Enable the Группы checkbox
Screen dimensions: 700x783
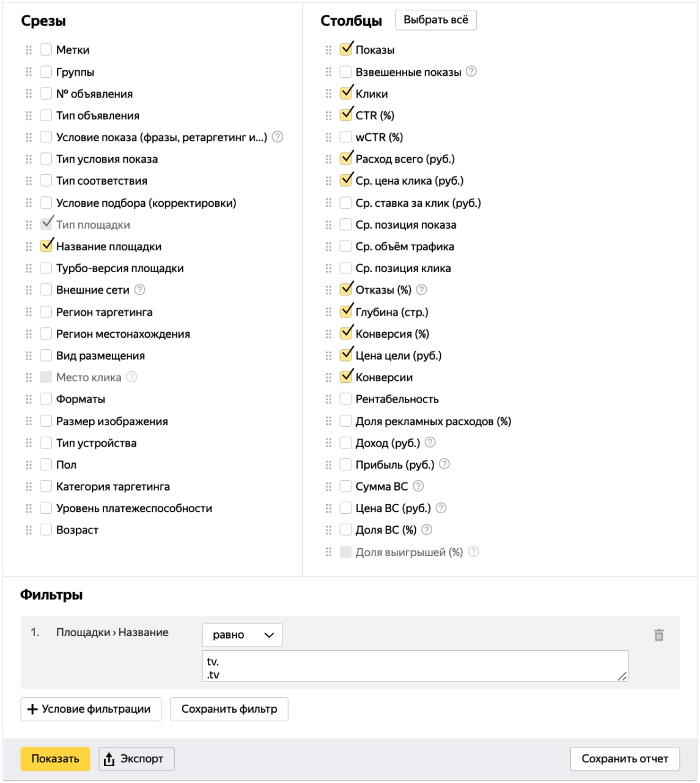point(46,72)
